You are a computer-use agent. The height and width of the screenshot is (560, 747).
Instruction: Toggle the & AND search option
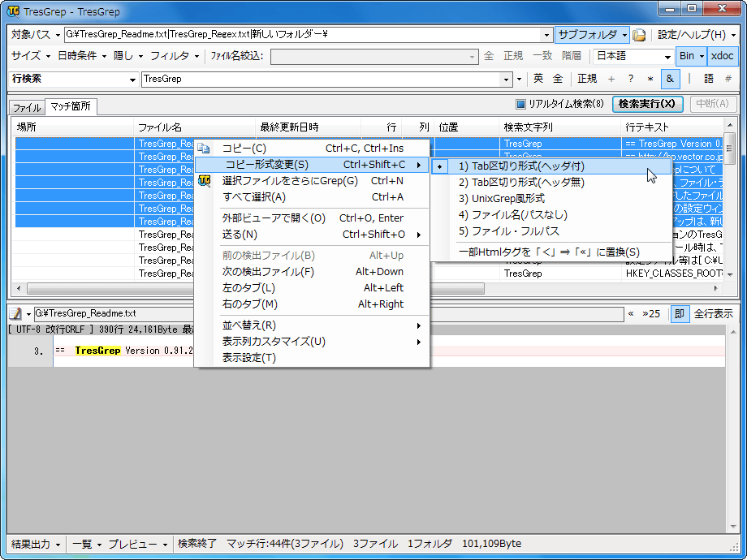[670, 79]
